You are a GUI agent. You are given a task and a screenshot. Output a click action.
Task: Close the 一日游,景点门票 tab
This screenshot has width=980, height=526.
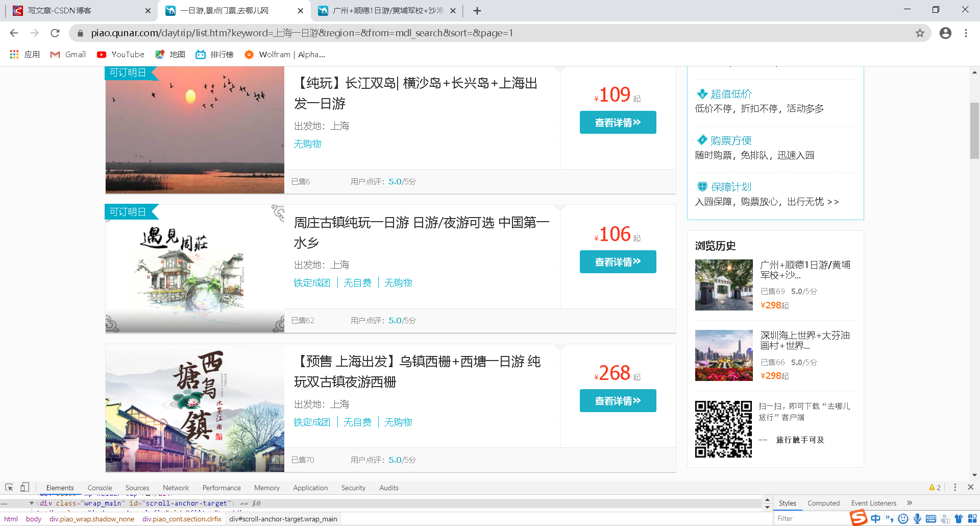point(300,11)
